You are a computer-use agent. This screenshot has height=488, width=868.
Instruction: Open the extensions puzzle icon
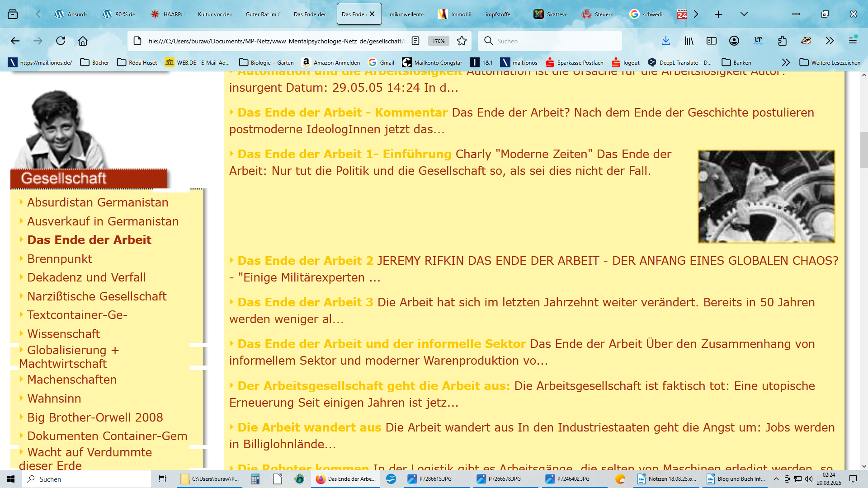[783, 41]
